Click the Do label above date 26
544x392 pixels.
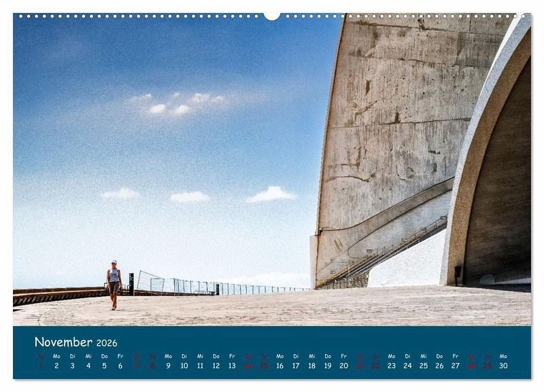pyautogui.click(x=439, y=356)
